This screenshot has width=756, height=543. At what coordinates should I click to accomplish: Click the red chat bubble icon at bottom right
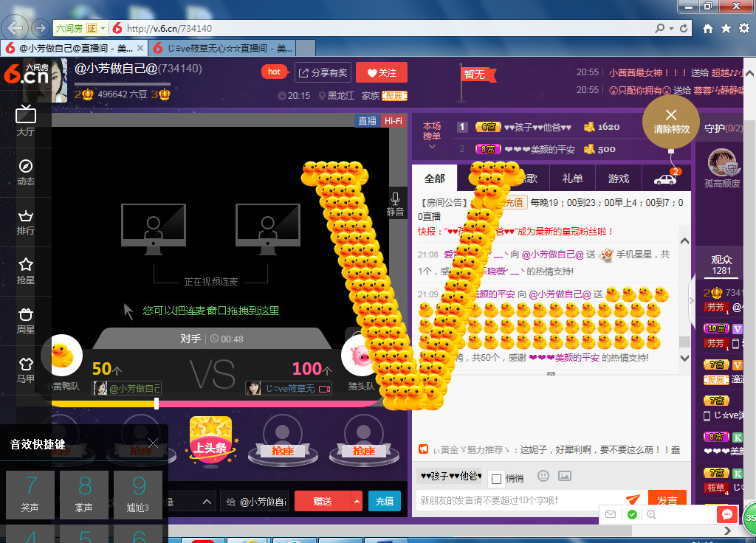click(x=726, y=514)
